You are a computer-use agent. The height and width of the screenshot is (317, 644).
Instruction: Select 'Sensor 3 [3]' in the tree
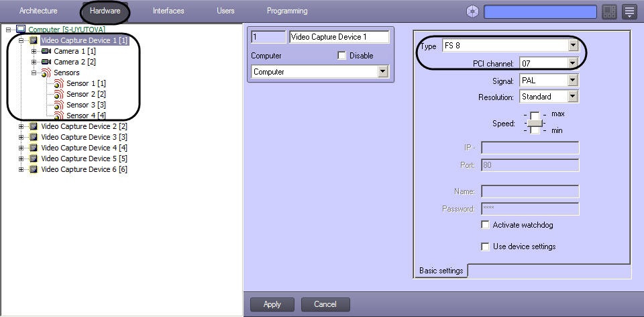(x=86, y=105)
